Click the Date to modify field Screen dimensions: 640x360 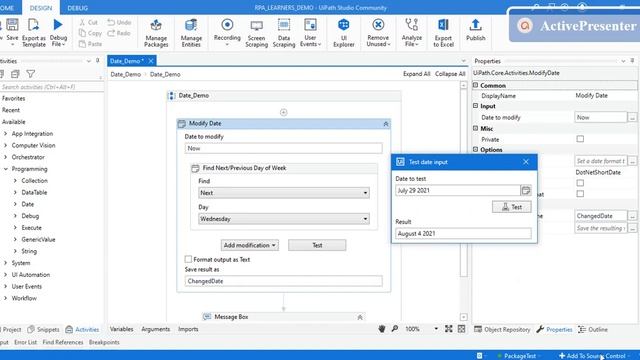pos(283,148)
